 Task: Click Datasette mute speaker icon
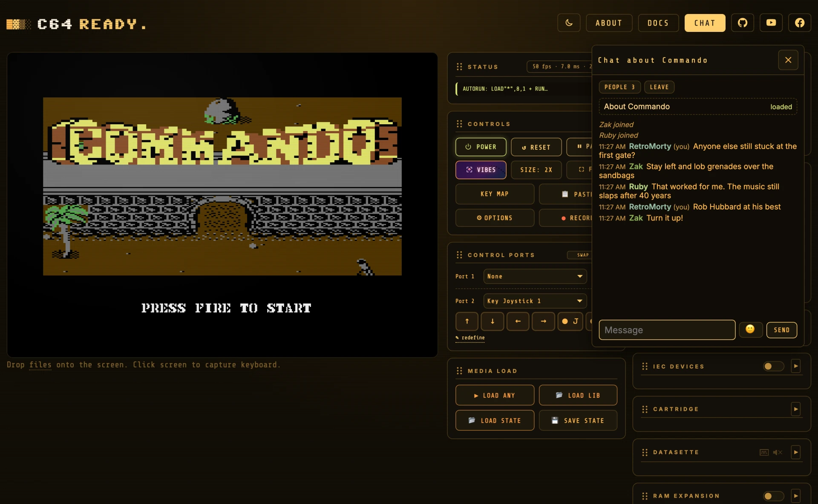coord(778,452)
